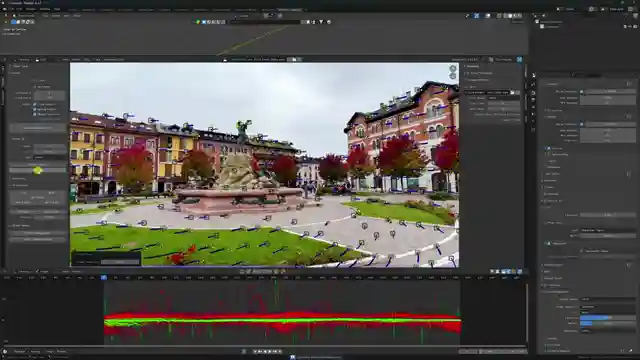Open the Reconstruction menu in clip editor header
Viewport: 640px width, 360px height.
[x=114, y=60]
